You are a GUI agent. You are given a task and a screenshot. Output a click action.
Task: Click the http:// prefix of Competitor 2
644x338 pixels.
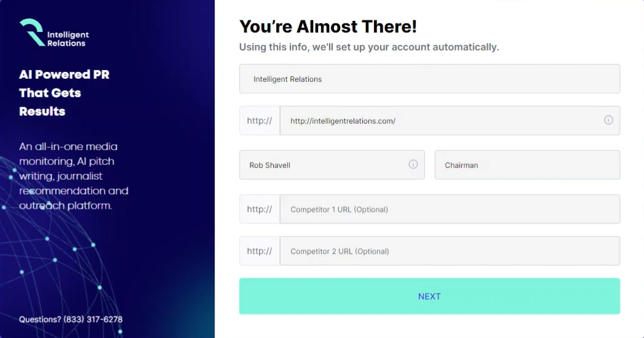coord(260,251)
